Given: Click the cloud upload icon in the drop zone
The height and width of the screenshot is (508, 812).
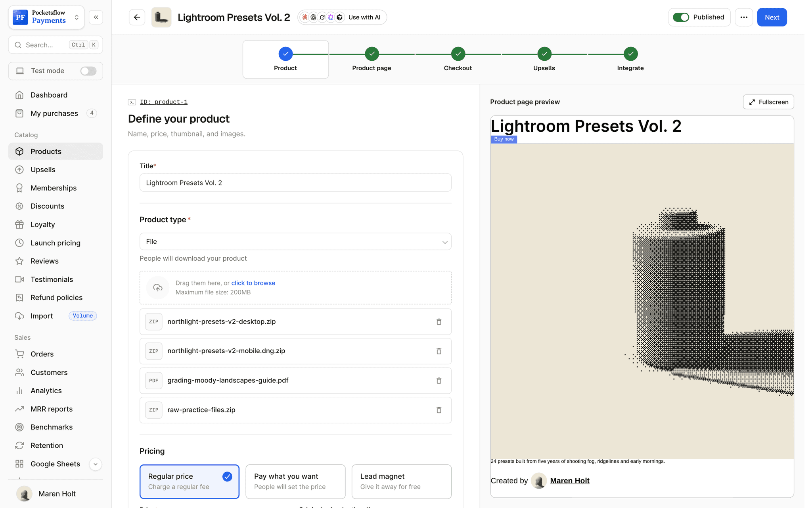Looking at the screenshot, I should [x=158, y=288].
